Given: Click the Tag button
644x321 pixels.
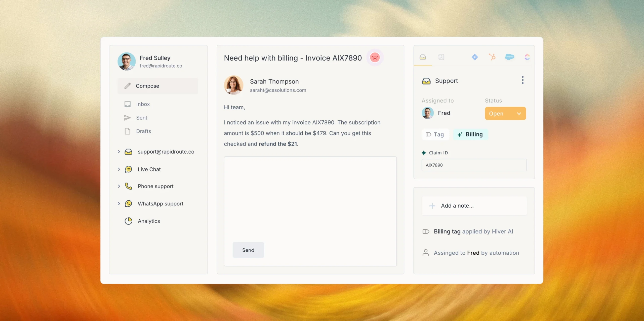Looking at the screenshot, I should 435,134.
